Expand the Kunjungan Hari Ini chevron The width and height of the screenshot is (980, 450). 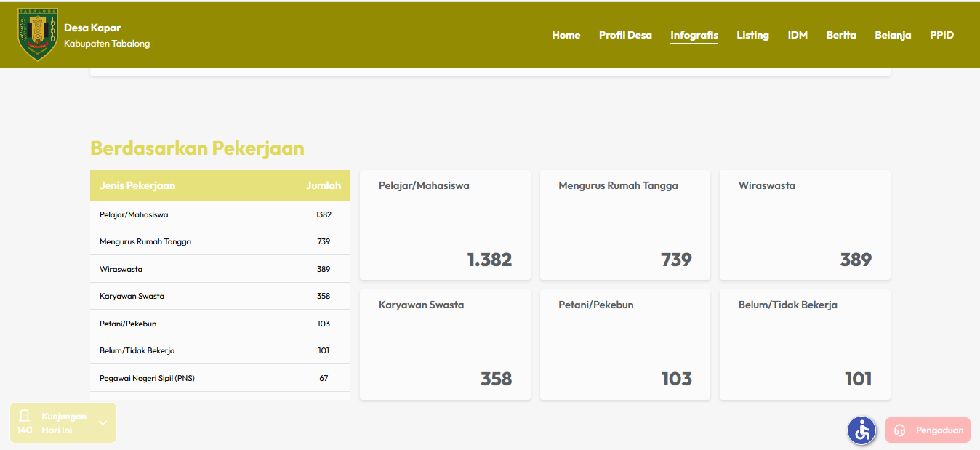(103, 423)
